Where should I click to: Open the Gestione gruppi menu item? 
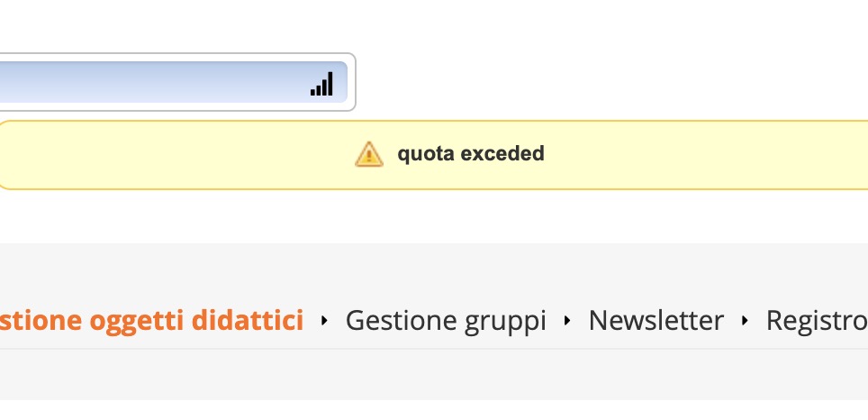point(446,320)
